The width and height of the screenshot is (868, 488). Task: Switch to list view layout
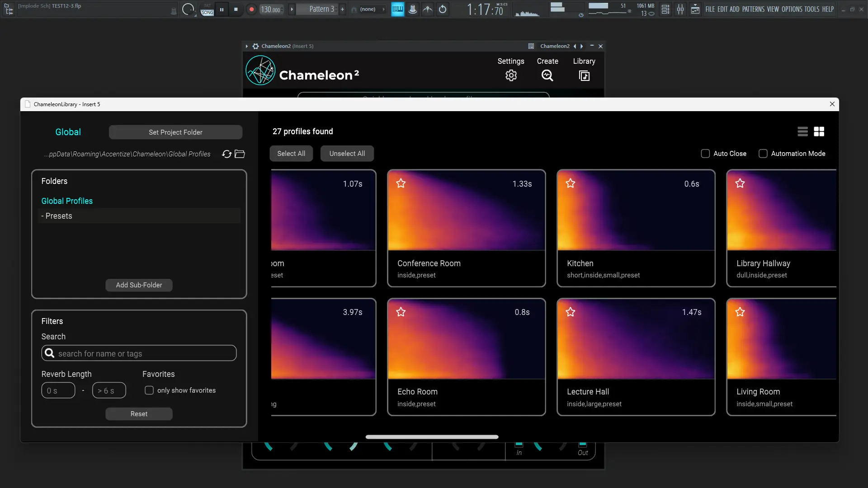[802, 131]
